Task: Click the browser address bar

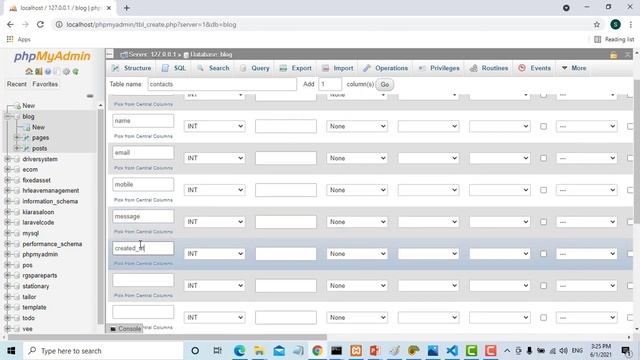Action: click(322, 24)
